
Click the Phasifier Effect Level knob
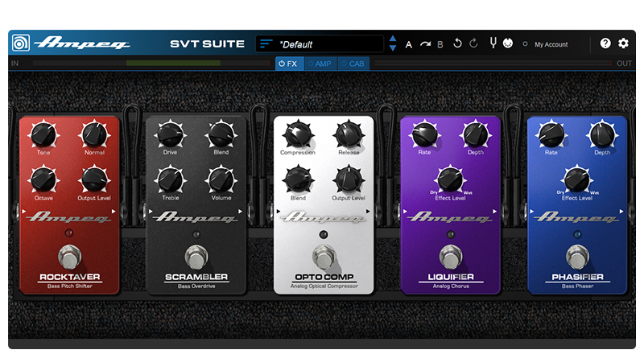pyautogui.click(x=577, y=180)
